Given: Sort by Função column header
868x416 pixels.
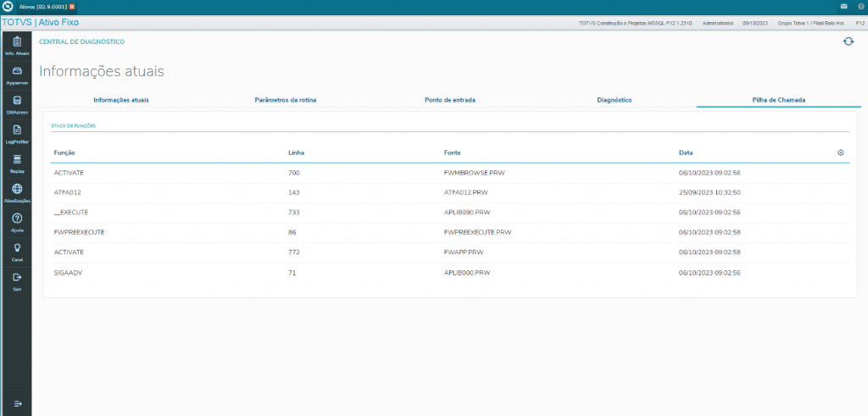Looking at the screenshot, I should [x=64, y=153].
